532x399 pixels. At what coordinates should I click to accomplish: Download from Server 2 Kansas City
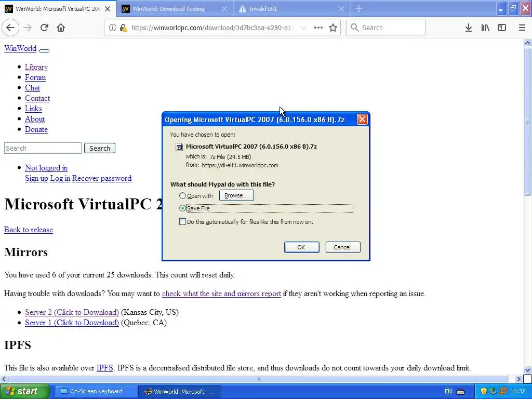point(72,312)
